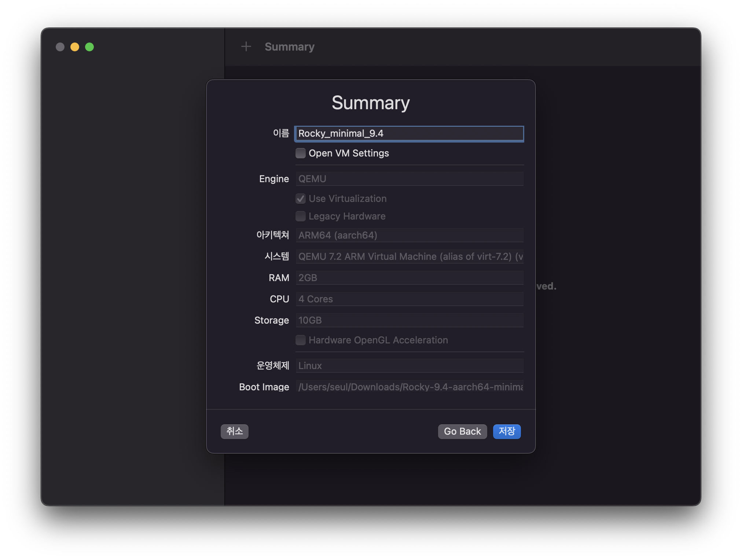Screen dimensions: 742x560
Task: Click the RAM 2GB field
Action: pos(409,278)
